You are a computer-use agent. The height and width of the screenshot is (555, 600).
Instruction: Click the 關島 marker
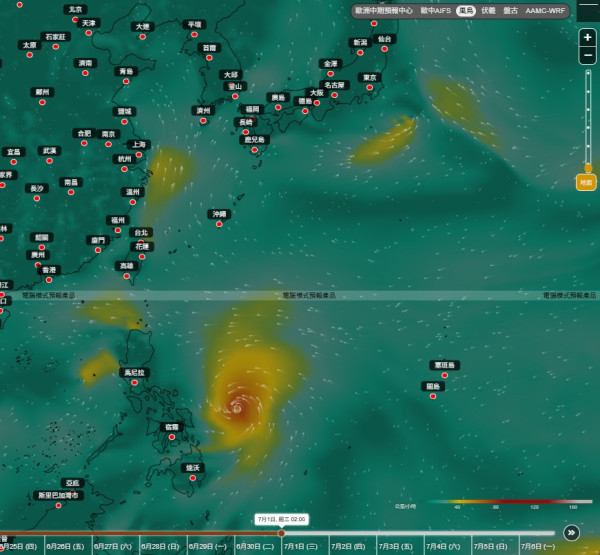click(433, 396)
